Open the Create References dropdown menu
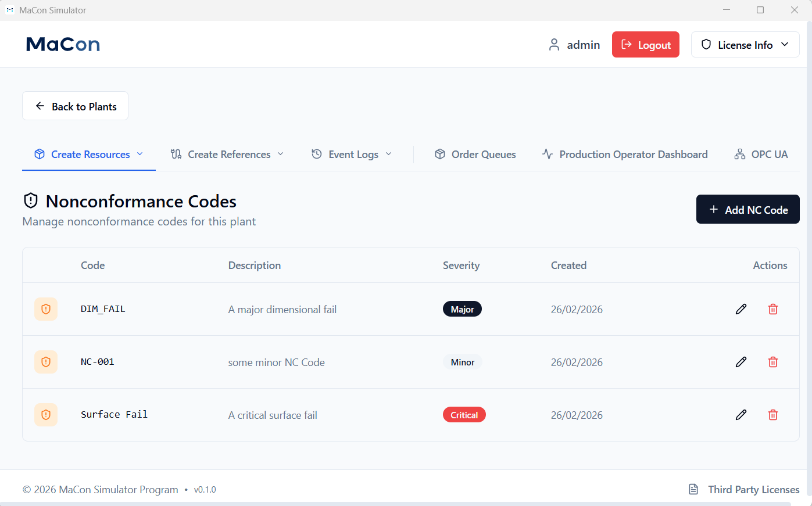Screen dimensions: 812x506 click(227, 155)
